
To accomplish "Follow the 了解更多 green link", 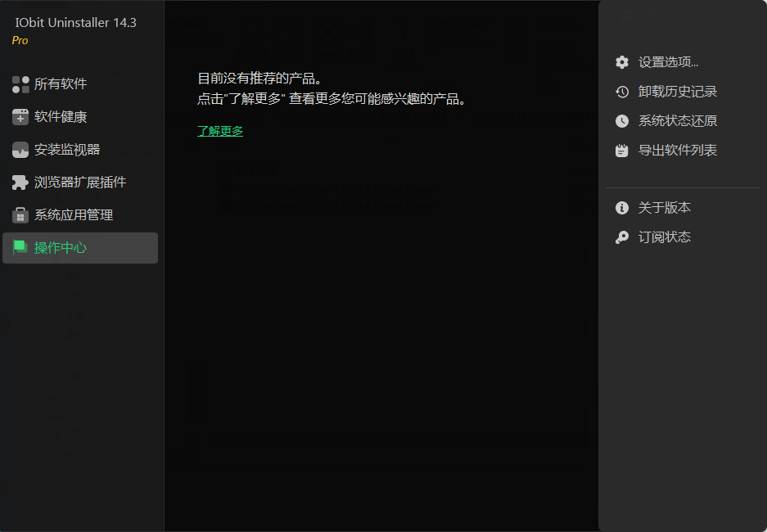I will coord(220,131).
